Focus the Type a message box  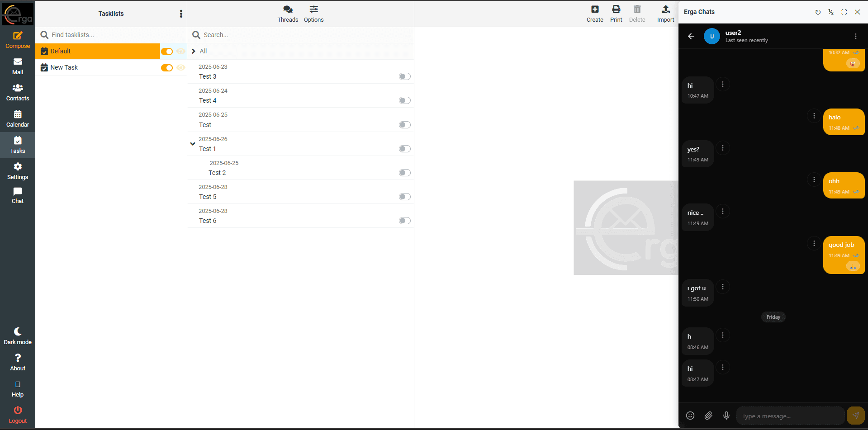coord(791,416)
